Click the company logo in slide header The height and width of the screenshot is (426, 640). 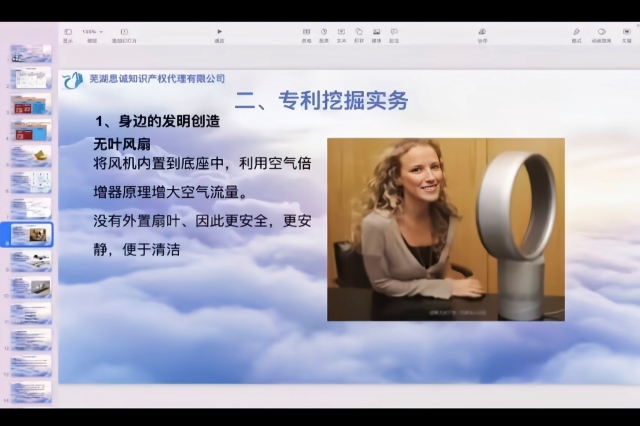tap(73, 80)
